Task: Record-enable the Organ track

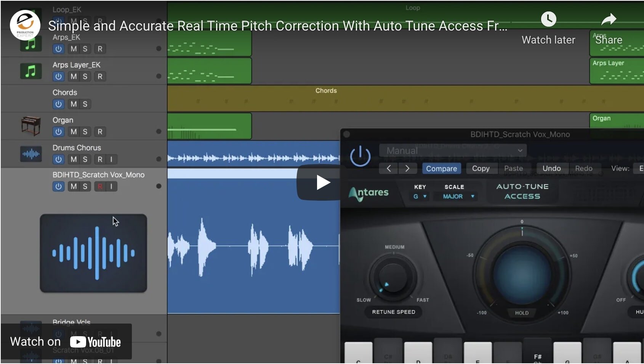Action: (x=100, y=132)
